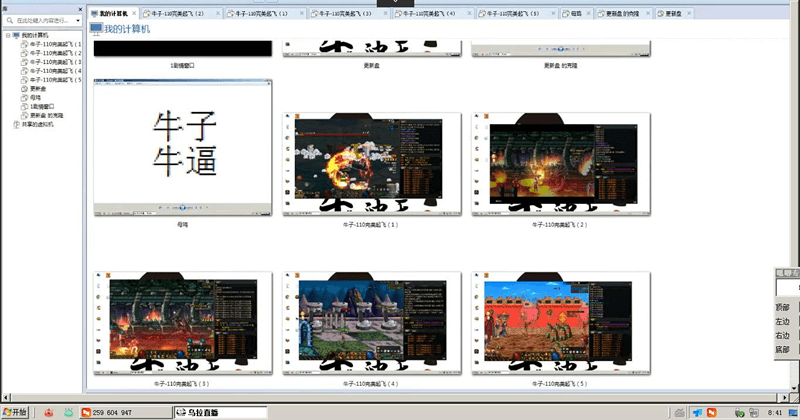Click the red mascot quick-launch icon in the taskbar

coord(48,412)
